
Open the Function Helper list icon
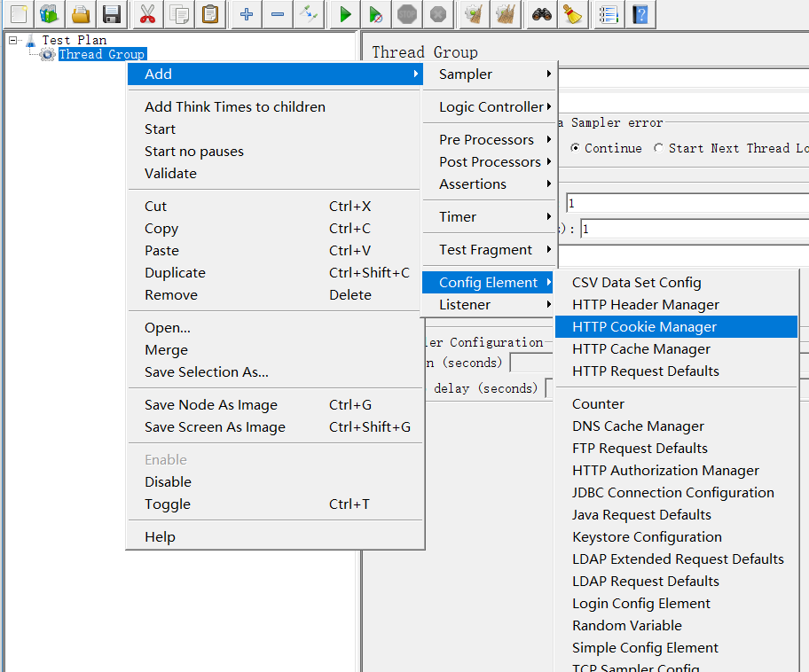[x=609, y=14]
